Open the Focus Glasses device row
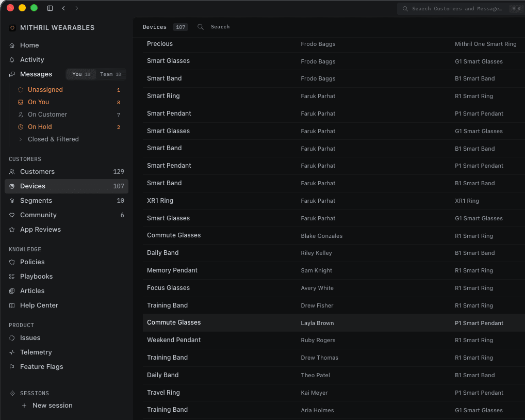The image size is (525, 420). [x=334, y=288]
